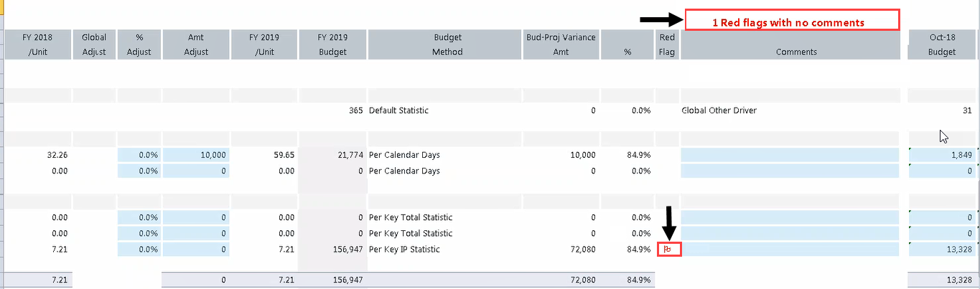Image resolution: width=980 pixels, height=289 pixels.
Task: Click the red flag icon in the Per Key IP Statistic row
Action: click(x=667, y=250)
